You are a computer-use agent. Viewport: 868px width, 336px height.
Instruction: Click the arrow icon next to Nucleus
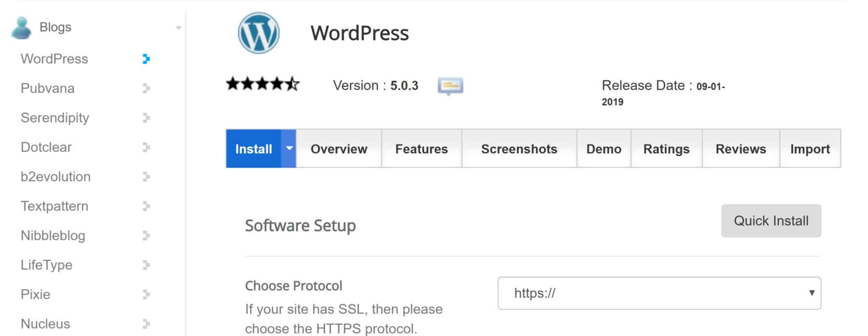coord(146,324)
